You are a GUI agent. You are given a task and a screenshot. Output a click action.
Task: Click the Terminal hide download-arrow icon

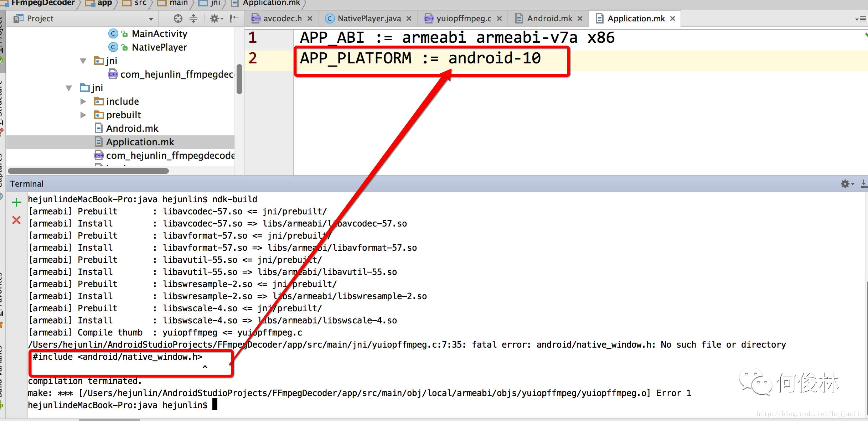click(x=864, y=184)
